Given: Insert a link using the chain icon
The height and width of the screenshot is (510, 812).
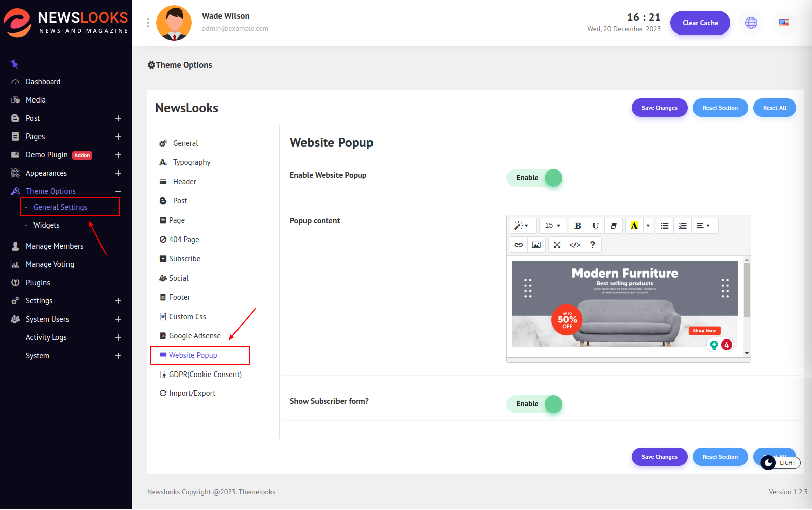Looking at the screenshot, I should [518, 245].
